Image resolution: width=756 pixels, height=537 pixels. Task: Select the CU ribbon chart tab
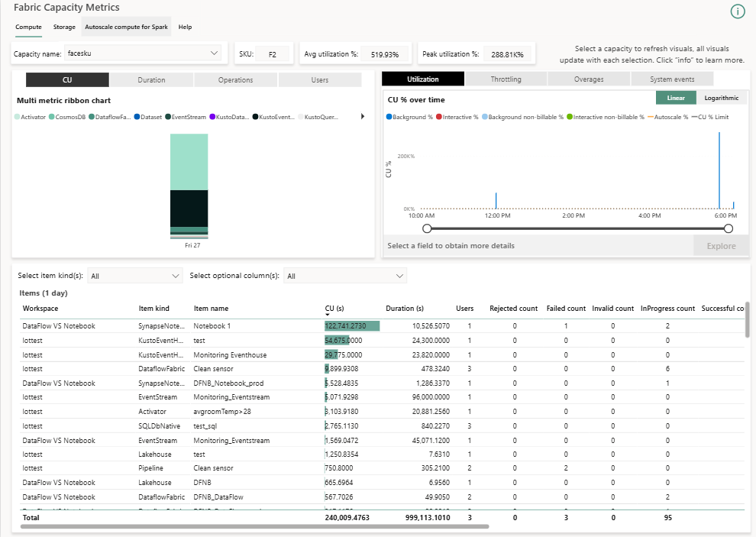click(x=67, y=79)
